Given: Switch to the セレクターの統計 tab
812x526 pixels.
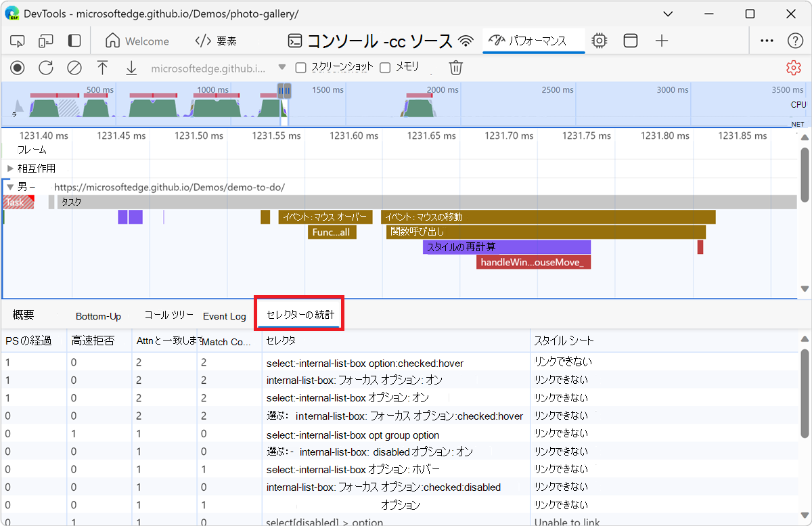Looking at the screenshot, I should (x=300, y=315).
